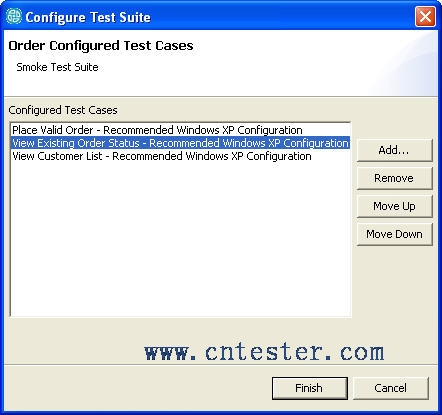
Task: Move the selected case up
Action: (394, 206)
